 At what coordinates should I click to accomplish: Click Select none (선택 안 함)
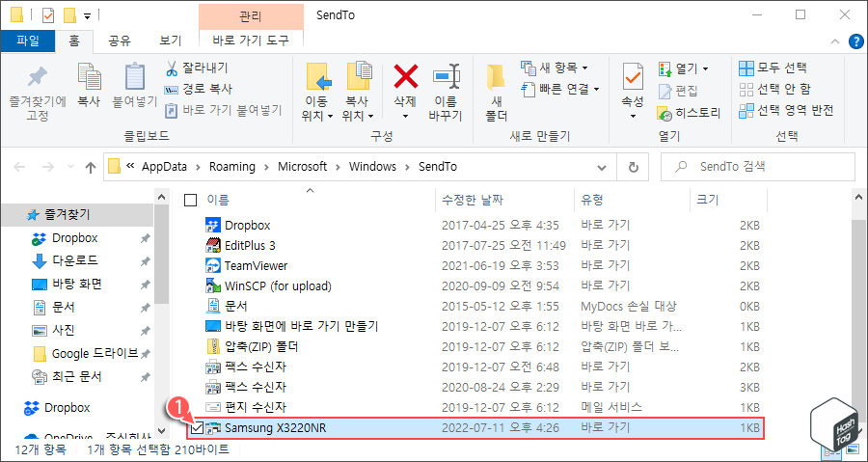point(775,89)
